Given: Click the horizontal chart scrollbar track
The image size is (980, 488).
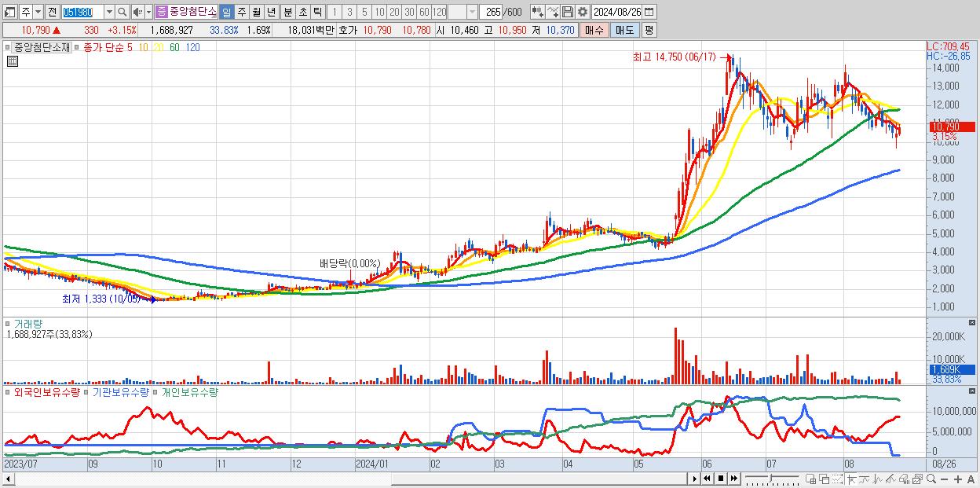Looking at the screenshot, I should (x=350, y=479).
